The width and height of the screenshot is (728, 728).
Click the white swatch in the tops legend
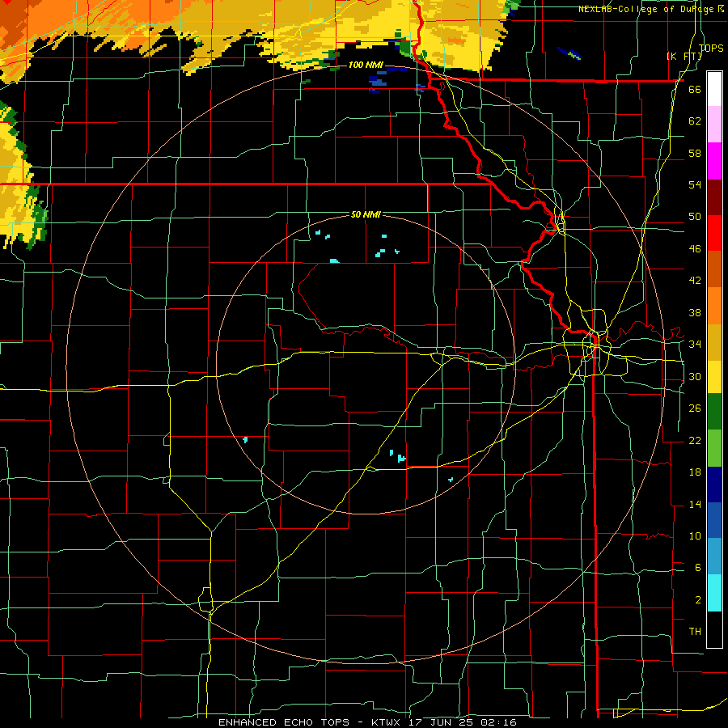[714, 89]
